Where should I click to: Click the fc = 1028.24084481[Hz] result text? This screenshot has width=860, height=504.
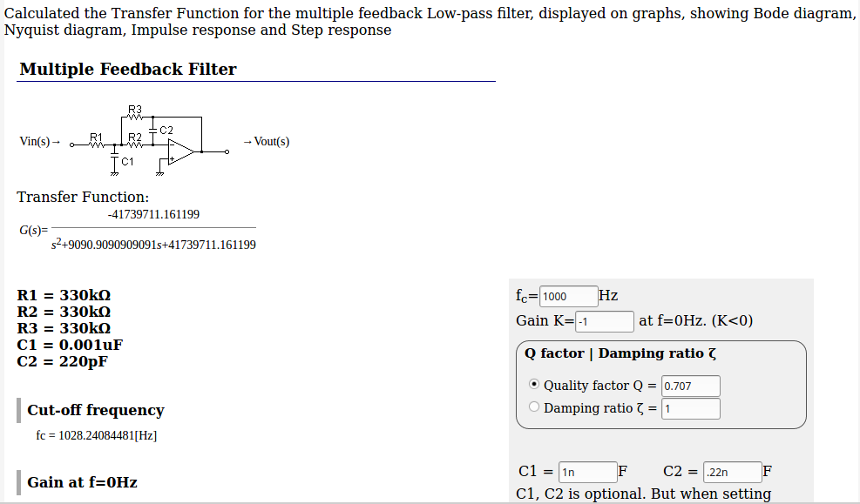[97, 435]
